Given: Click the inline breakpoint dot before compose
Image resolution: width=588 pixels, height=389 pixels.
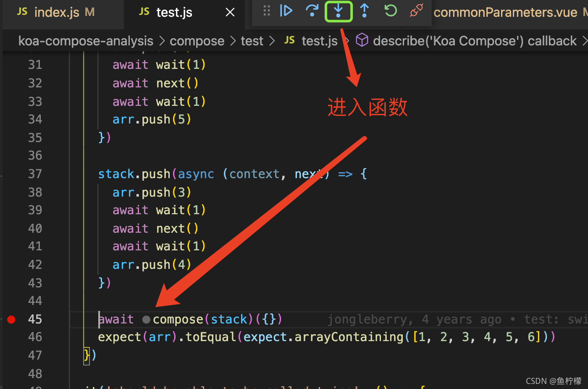Looking at the screenshot, I should coord(146,320).
